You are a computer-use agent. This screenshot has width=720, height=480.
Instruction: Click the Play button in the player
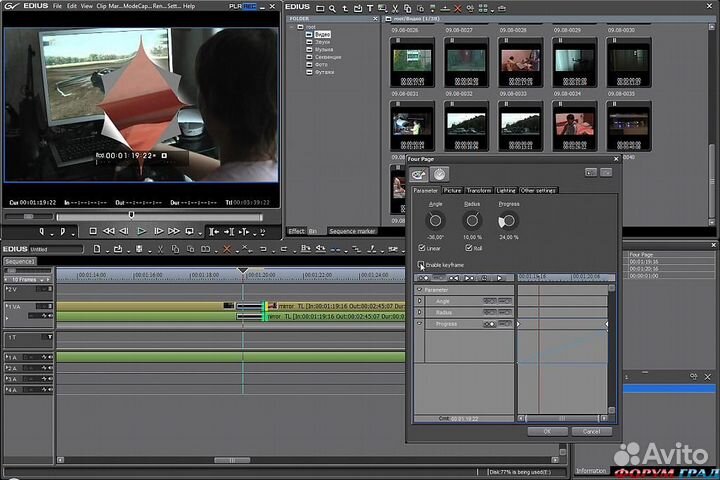(142, 231)
